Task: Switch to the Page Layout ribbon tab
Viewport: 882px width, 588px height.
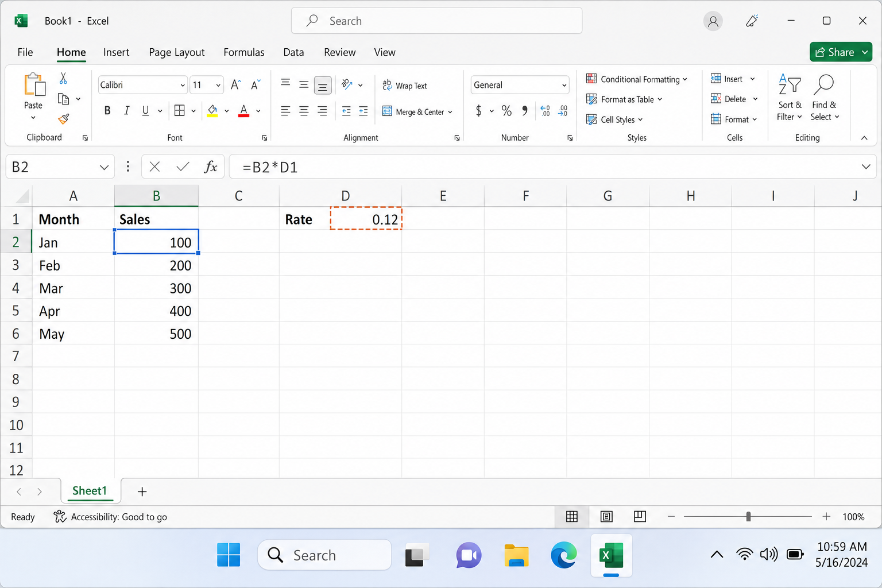Action: (x=177, y=52)
